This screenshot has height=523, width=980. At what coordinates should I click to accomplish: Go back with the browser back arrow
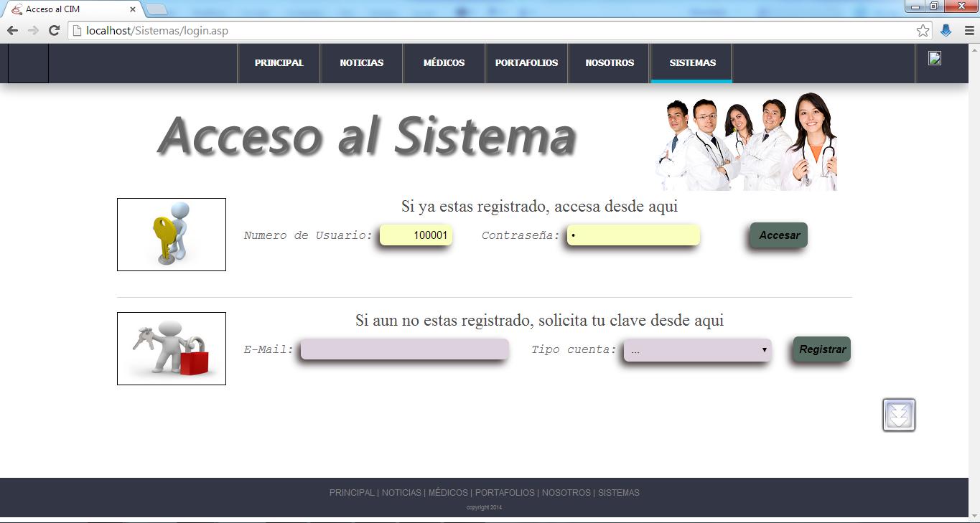pyautogui.click(x=12, y=30)
